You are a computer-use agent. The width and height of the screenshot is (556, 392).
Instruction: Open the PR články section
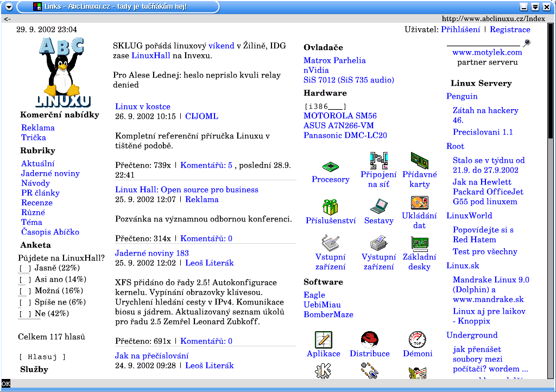40,193
